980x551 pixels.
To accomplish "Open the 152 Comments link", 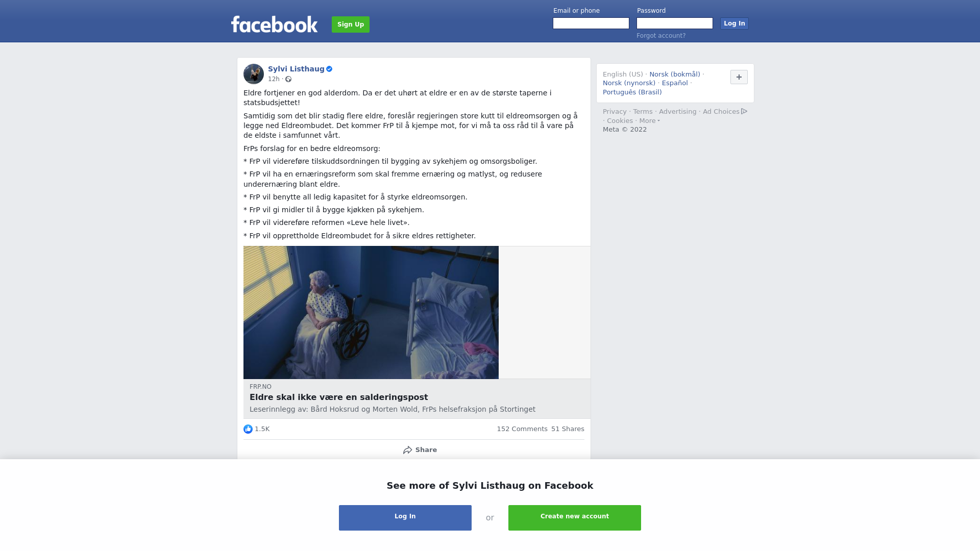I will tap(522, 429).
